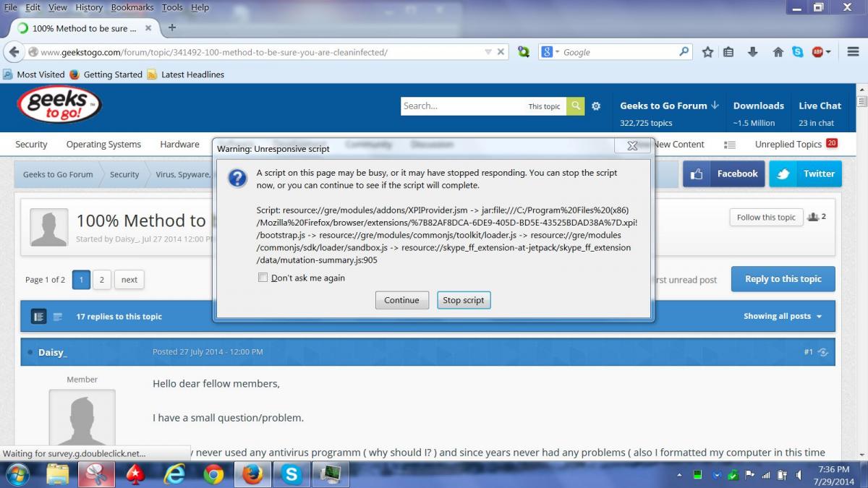This screenshot has height=488, width=868.
Task: Click Geeks to Go logo
Action: pyautogui.click(x=59, y=106)
